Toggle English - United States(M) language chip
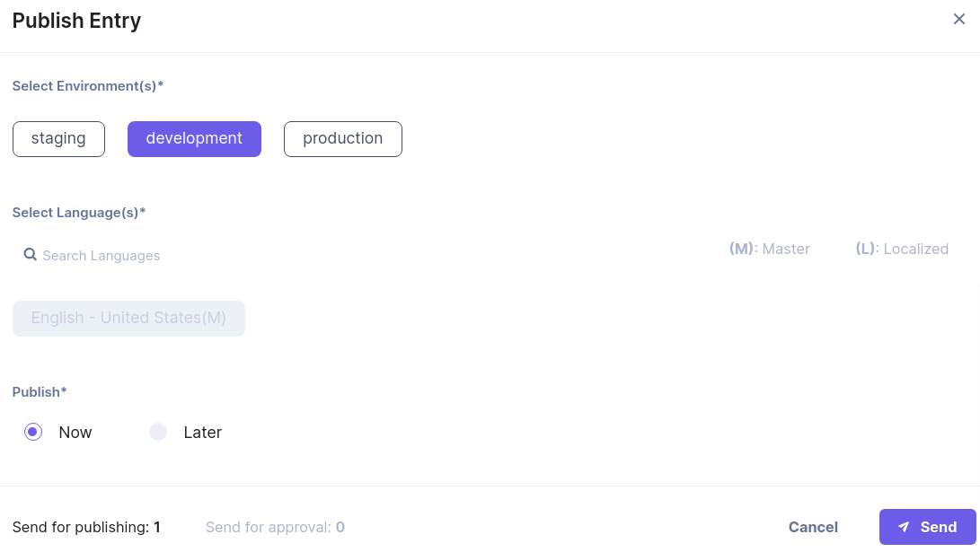Viewport: 980px width, 552px height. point(128,319)
